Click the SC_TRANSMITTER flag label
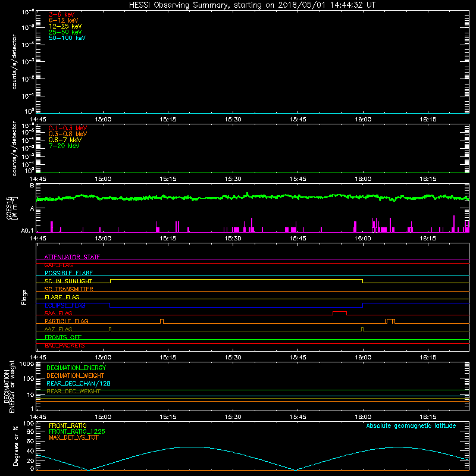The height and width of the screenshot is (476, 476). click(69, 289)
